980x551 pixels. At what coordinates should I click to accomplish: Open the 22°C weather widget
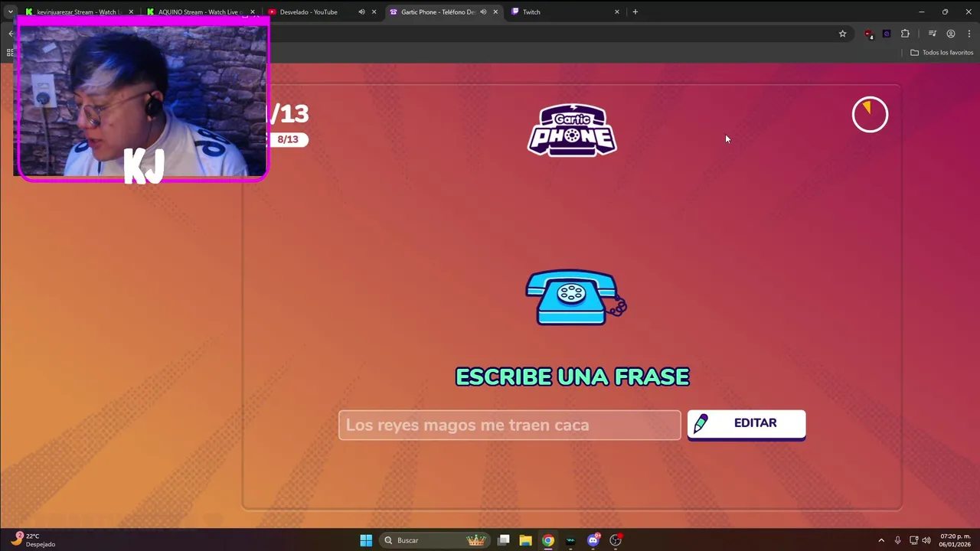34,540
